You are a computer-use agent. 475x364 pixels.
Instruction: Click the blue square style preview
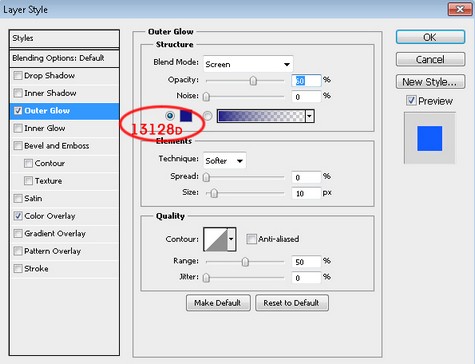point(430,138)
